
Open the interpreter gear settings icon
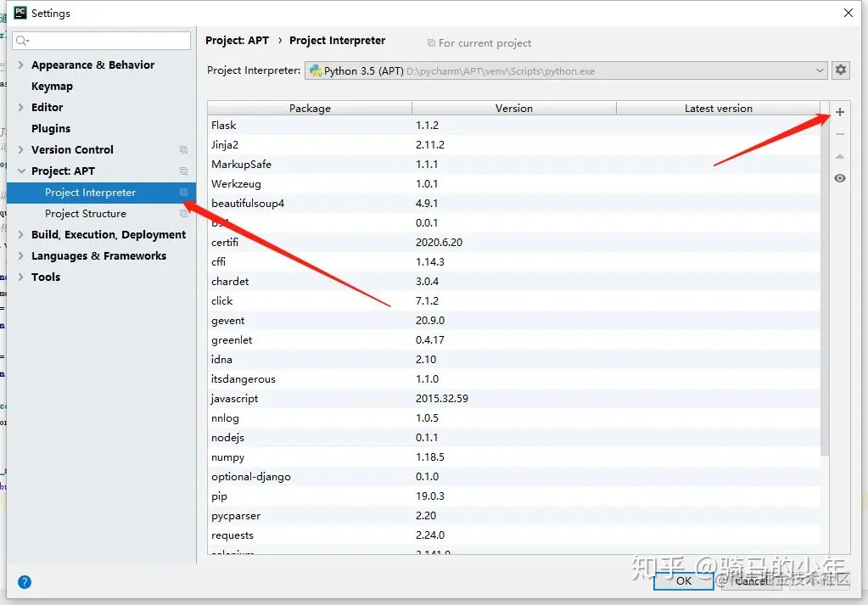[x=841, y=70]
